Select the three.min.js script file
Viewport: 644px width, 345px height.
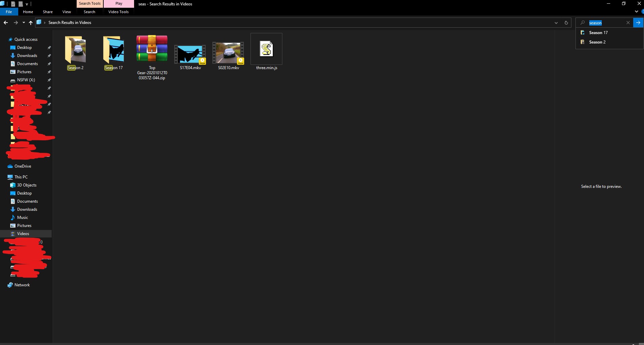coord(266,52)
